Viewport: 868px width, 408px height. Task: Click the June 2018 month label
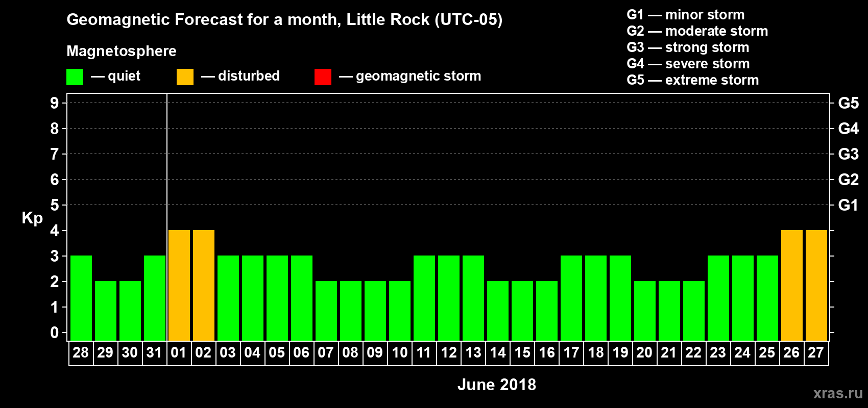point(497,385)
